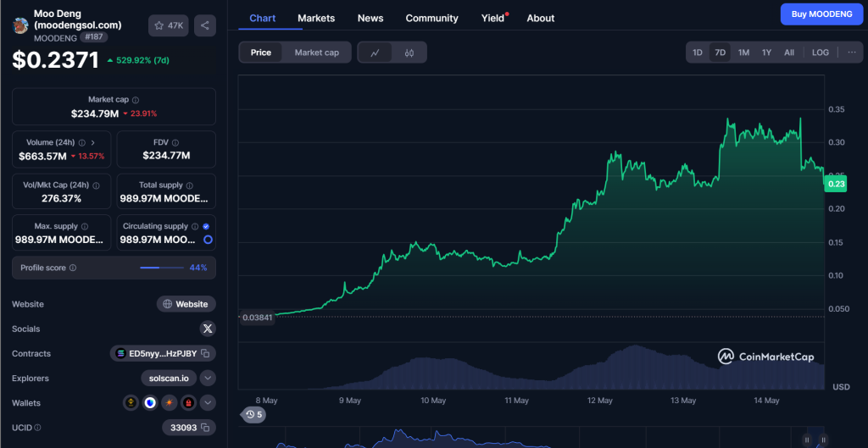
Task: Open UCID info icon
Action: [37, 428]
